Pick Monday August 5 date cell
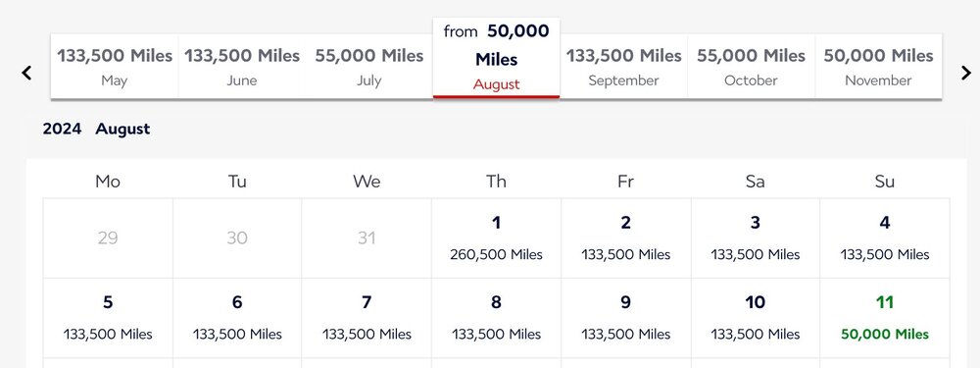 108,318
